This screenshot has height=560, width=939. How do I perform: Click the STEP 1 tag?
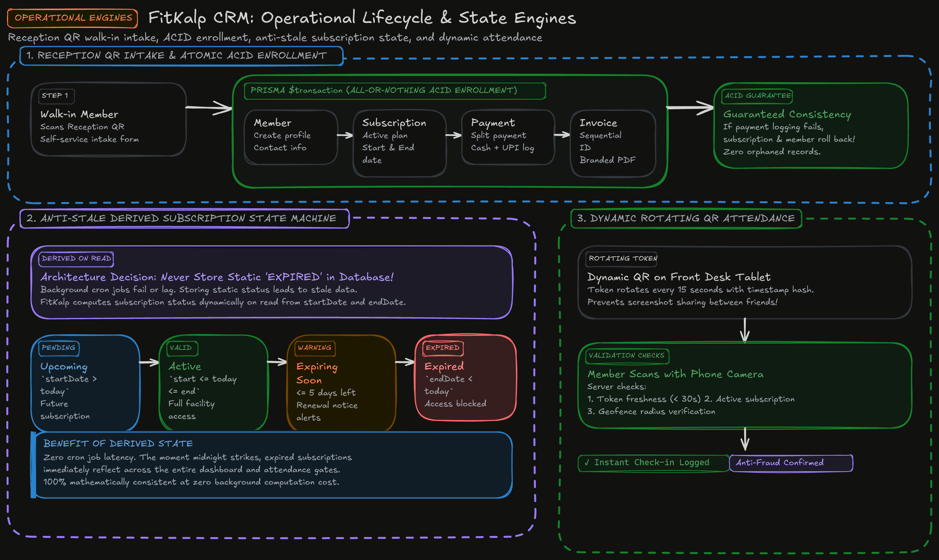56,96
